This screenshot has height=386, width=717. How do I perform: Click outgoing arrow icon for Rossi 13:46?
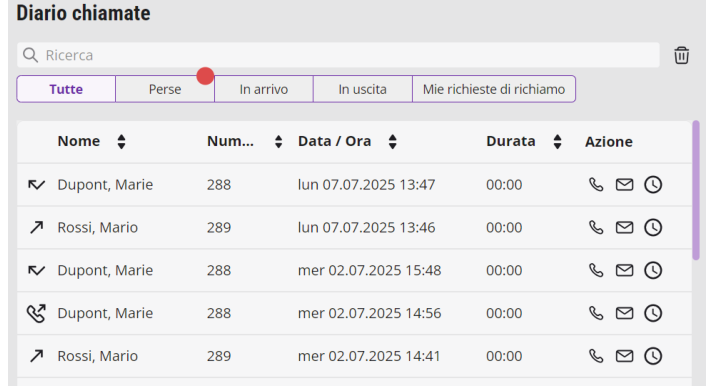(x=37, y=227)
